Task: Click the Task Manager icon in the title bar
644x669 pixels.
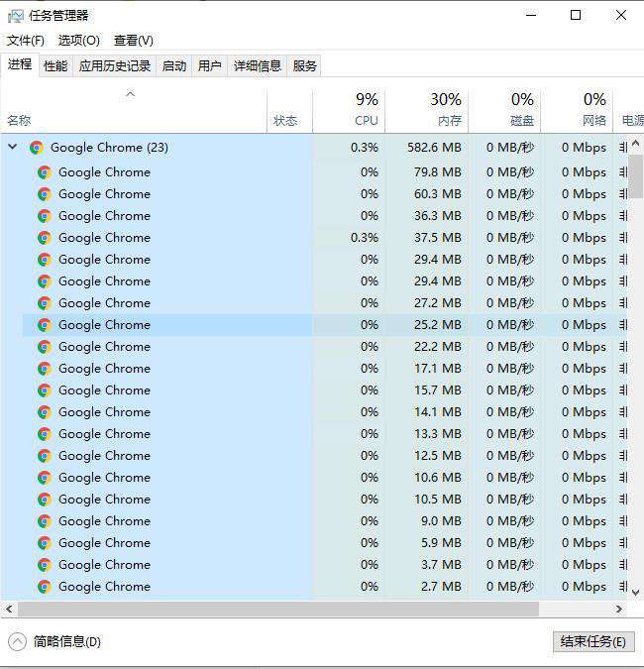Action: click(x=16, y=16)
